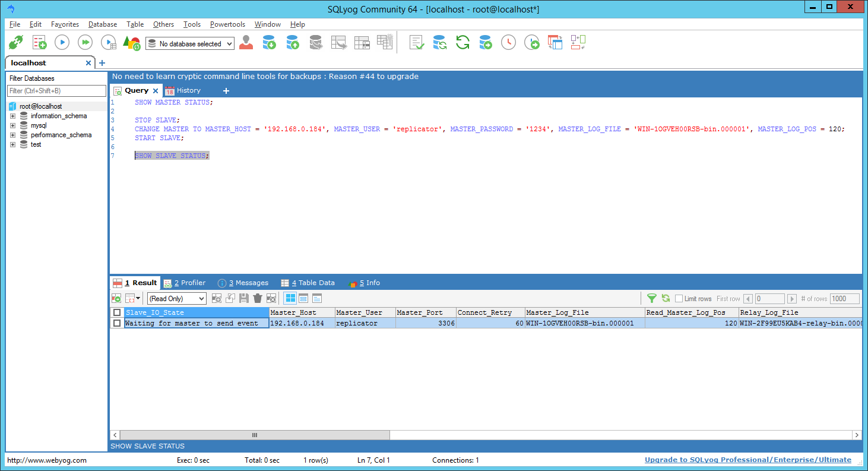868x471 pixels.
Task: Expand the performance_schema database node
Action: click(x=12, y=135)
